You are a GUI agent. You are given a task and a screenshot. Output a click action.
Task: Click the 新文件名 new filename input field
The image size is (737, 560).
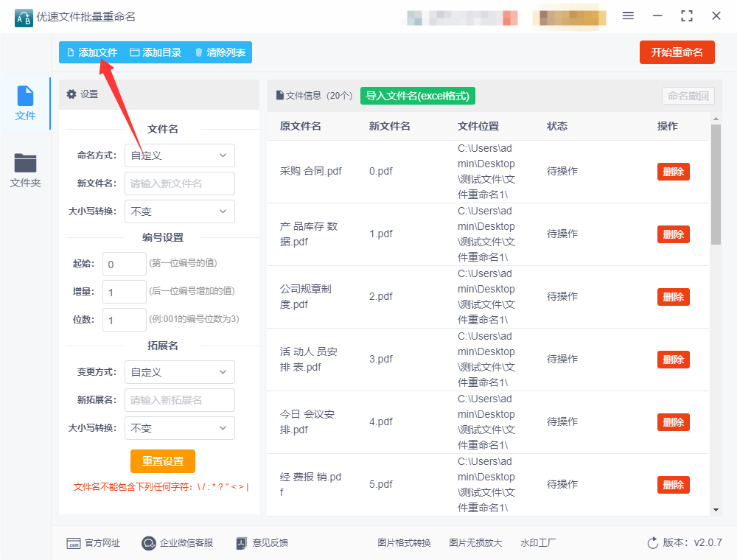coord(180,183)
